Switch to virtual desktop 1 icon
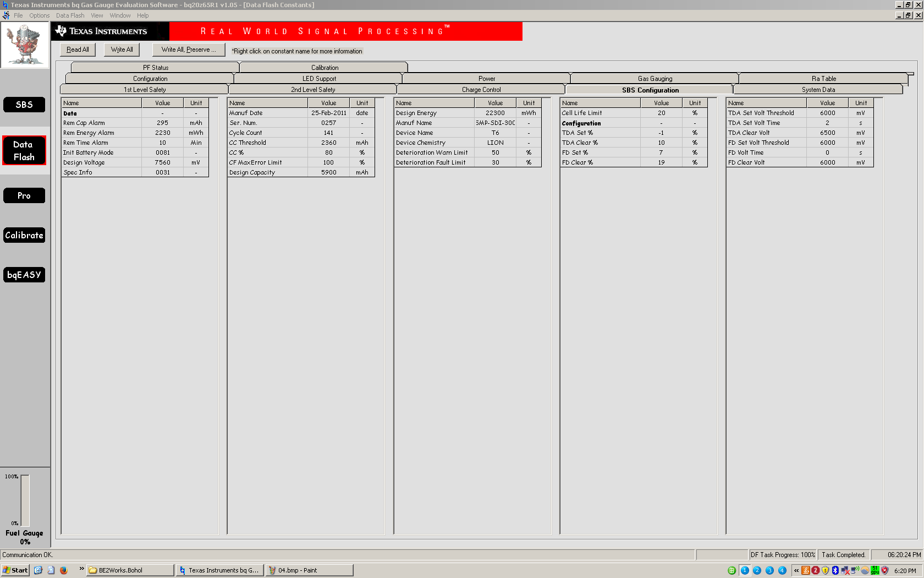 click(745, 570)
